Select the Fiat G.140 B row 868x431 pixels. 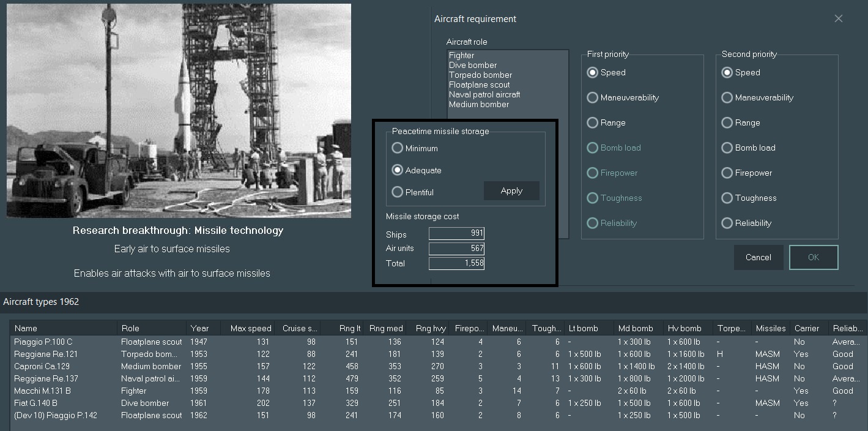pyautogui.click(x=439, y=403)
